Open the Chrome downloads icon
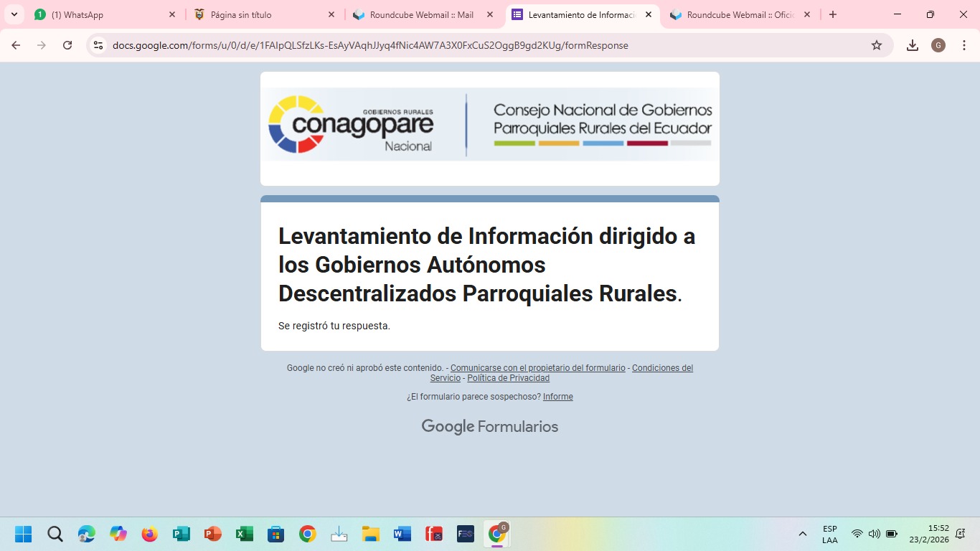This screenshot has height=551, width=980. click(x=912, y=45)
